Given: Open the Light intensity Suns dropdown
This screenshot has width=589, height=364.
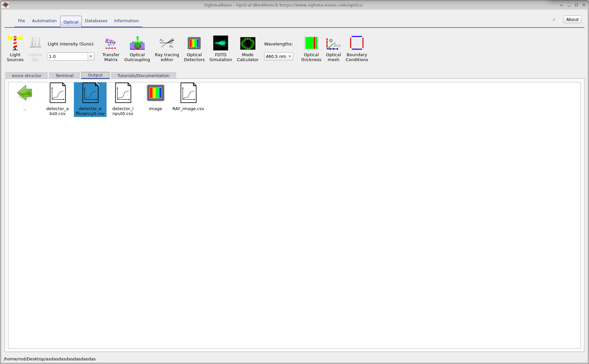Looking at the screenshot, I should (91, 56).
